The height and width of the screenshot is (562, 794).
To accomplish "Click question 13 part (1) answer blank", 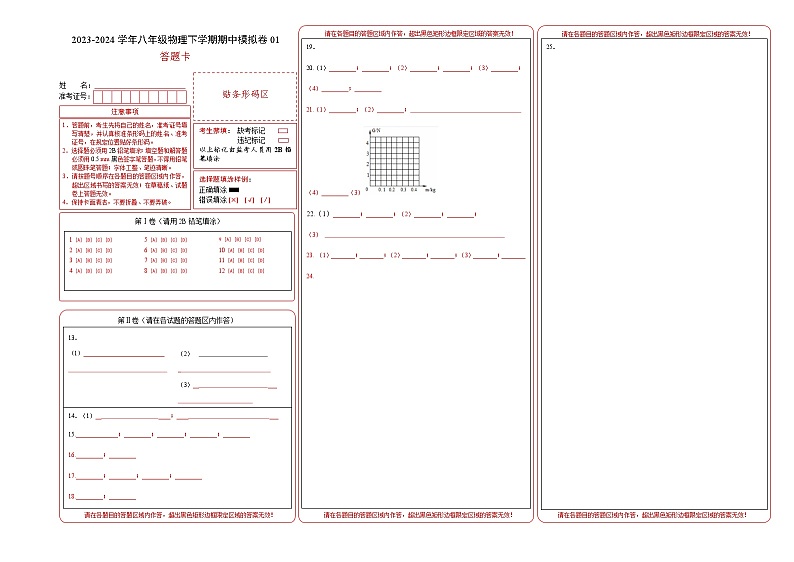I will tap(124, 355).
